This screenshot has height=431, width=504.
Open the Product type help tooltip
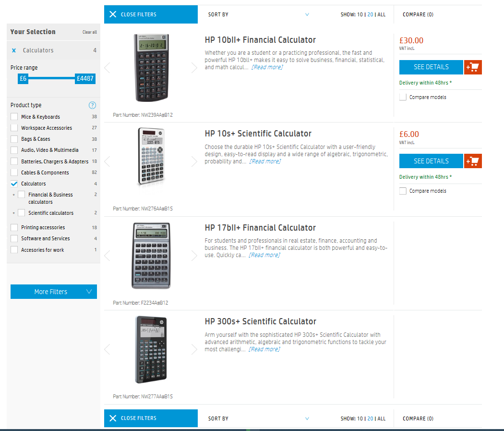(92, 105)
